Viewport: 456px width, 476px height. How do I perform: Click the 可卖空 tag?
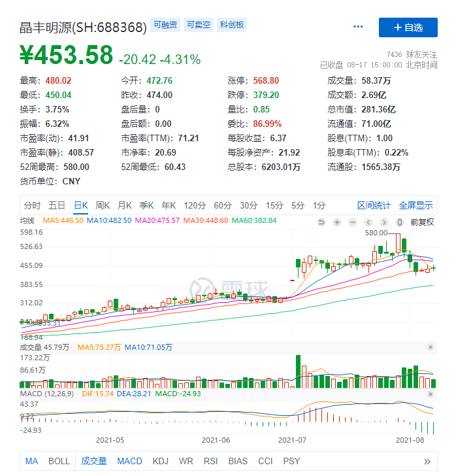click(199, 25)
